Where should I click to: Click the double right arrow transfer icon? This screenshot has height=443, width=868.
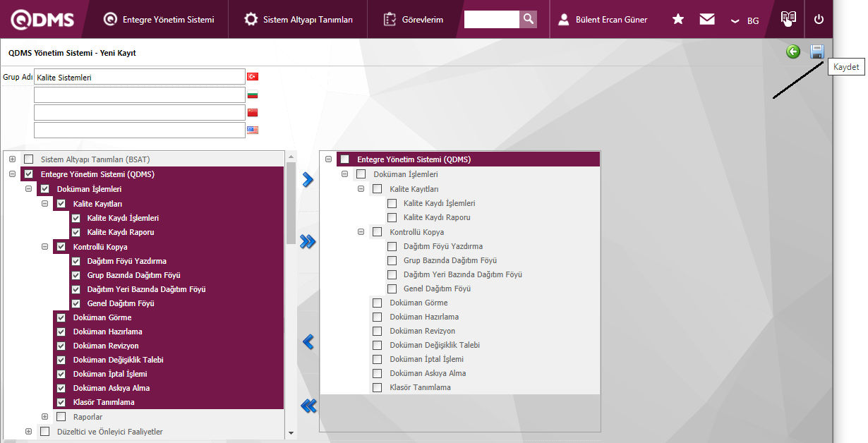click(x=308, y=242)
